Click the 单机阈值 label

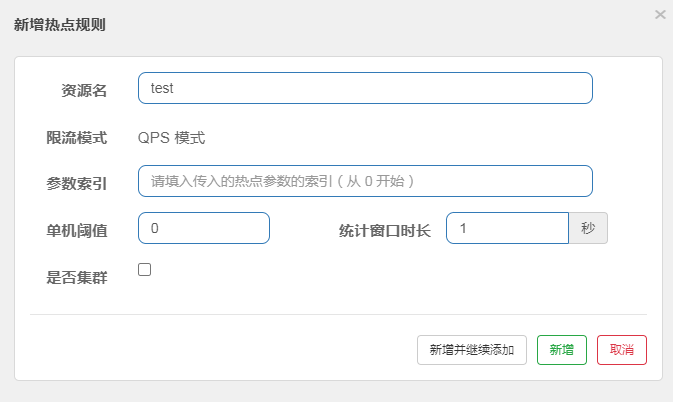coord(77,230)
